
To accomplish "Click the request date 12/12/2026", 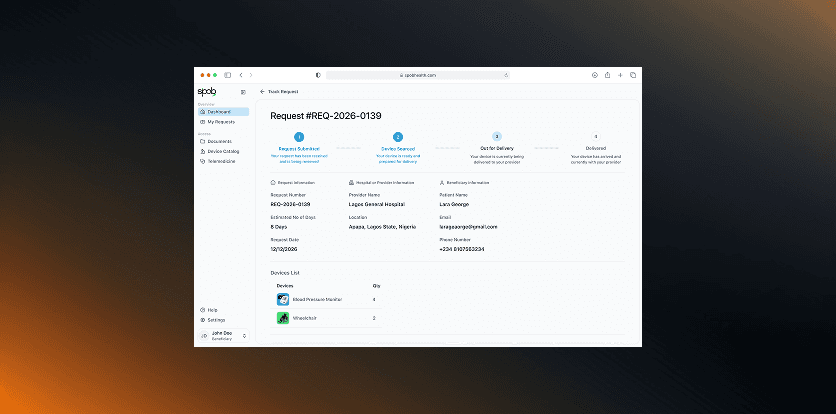I will coord(284,249).
